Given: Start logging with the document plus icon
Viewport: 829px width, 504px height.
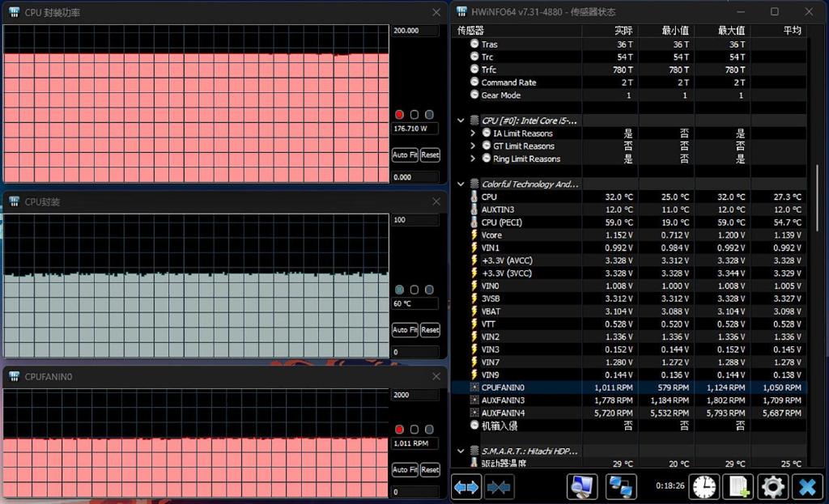Looking at the screenshot, I should 738,486.
